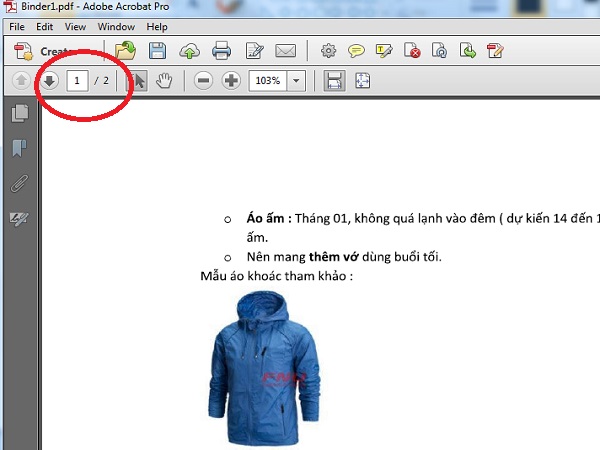Open the Attachments paperclip panel
600x450 pixels.
pos(19,183)
